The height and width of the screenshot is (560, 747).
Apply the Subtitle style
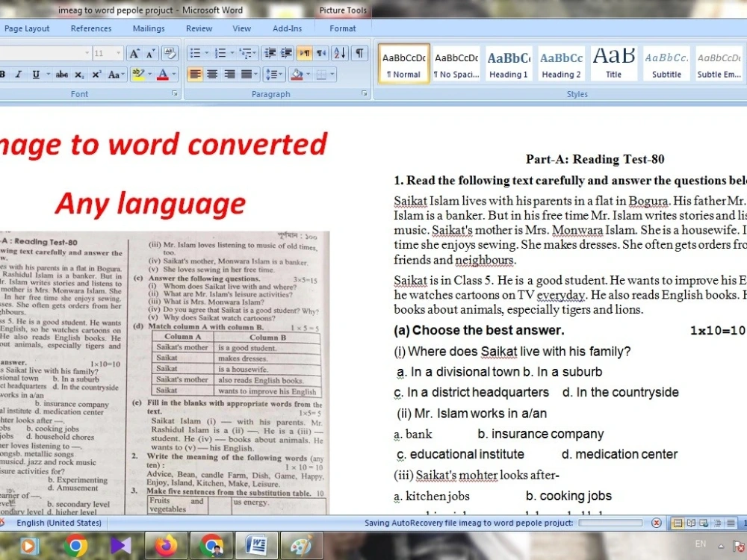(x=666, y=63)
